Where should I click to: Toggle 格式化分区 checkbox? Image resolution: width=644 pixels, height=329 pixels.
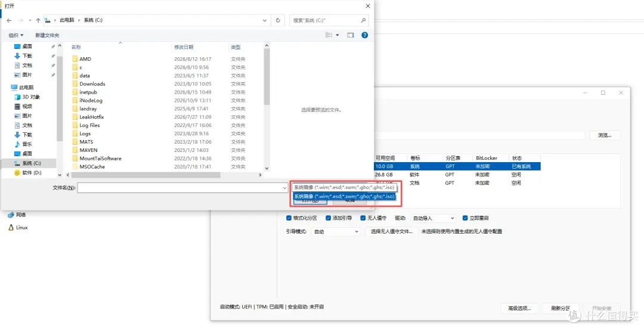289,218
